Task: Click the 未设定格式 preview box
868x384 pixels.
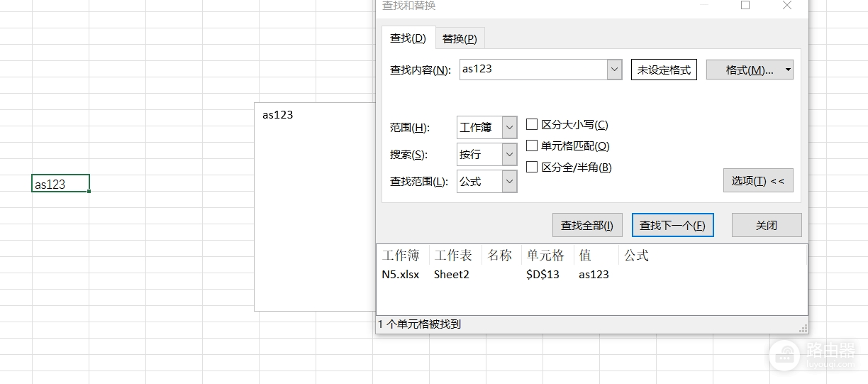Action: pyautogui.click(x=664, y=70)
